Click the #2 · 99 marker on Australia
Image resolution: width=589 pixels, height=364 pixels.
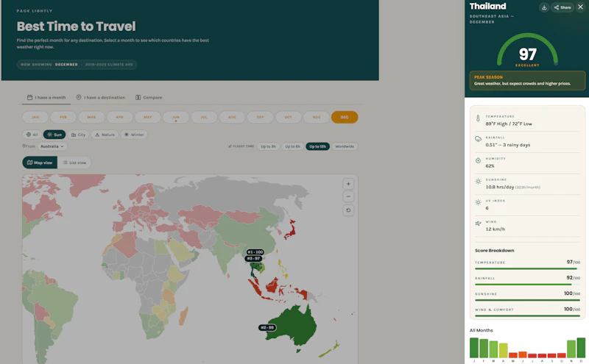coord(267,328)
